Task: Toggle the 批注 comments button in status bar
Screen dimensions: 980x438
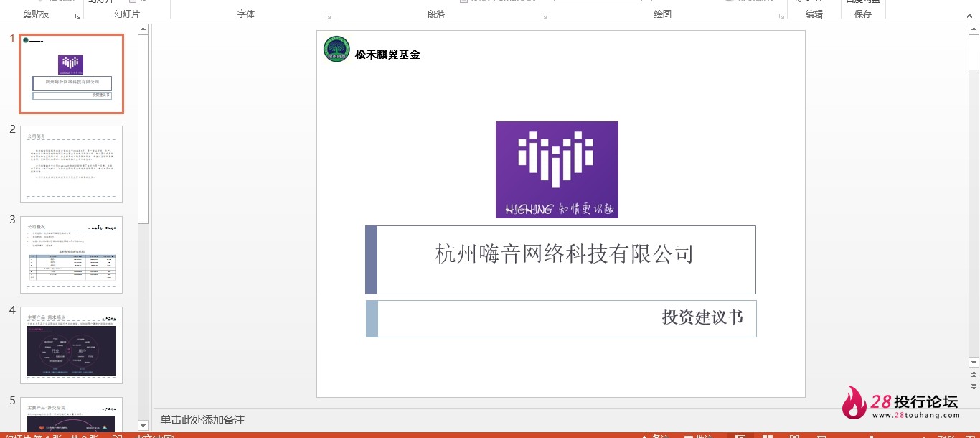Action: 699,435
